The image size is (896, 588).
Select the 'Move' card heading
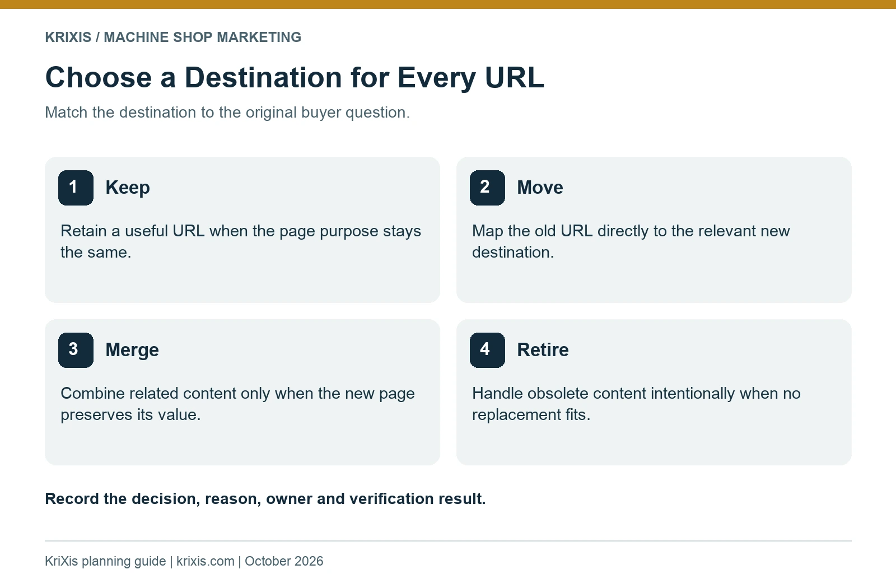tap(540, 188)
